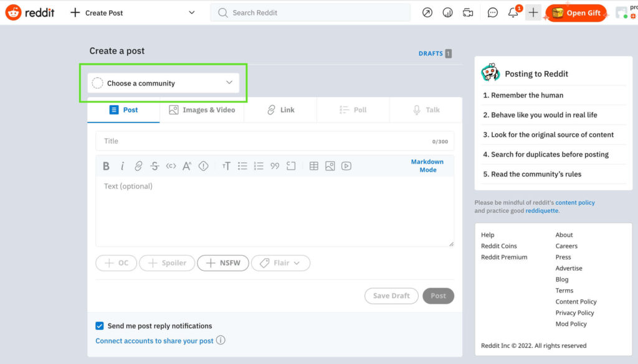The height and width of the screenshot is (364, 638).
Task: Insert a hyperlink in post text
Action: [x=138, y=166]
